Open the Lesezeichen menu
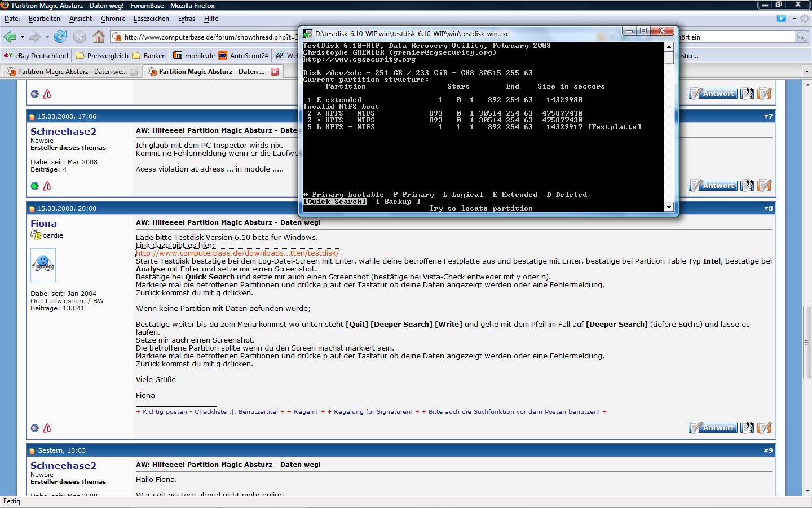 [x=151, y=19]
